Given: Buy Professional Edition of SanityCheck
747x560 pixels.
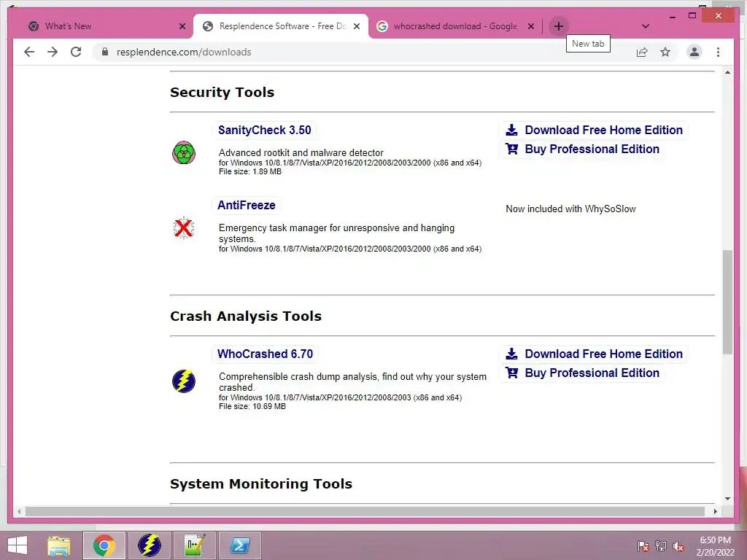Looking at the screenshot, I should pos(582,149).
